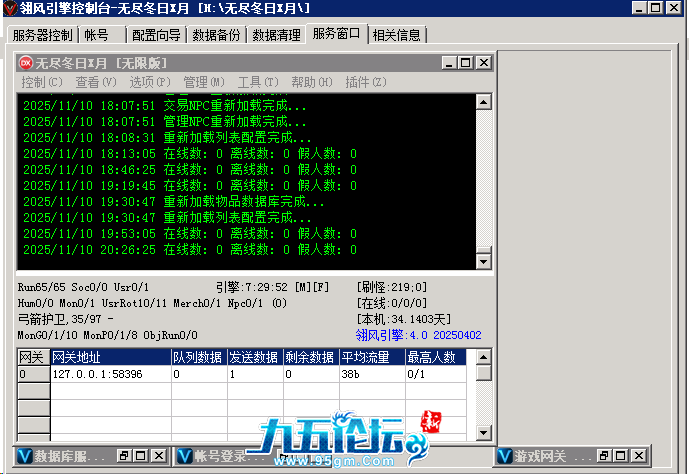This screenshot has width=689, height=474.
Task: Click the 发送数据 column header
Action: [x=255, y=358]
